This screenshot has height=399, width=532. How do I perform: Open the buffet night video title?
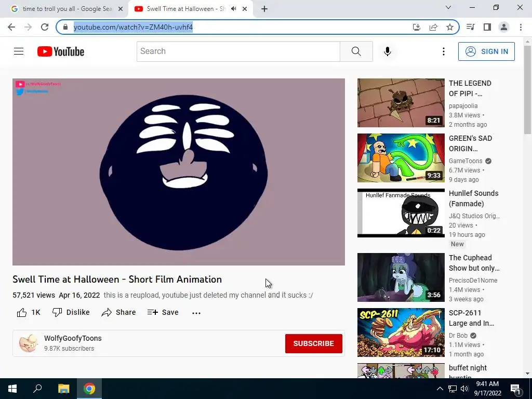coord(468,372)
